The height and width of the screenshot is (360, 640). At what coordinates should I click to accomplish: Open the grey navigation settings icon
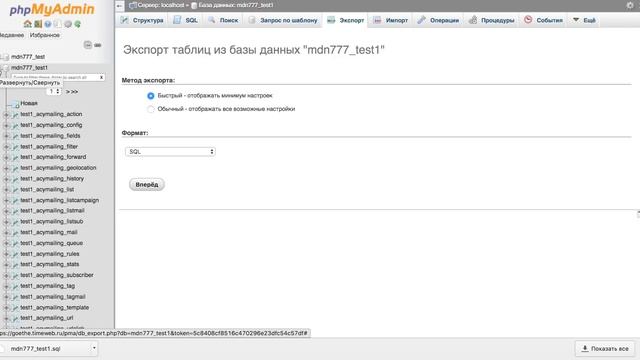(68, 24)
